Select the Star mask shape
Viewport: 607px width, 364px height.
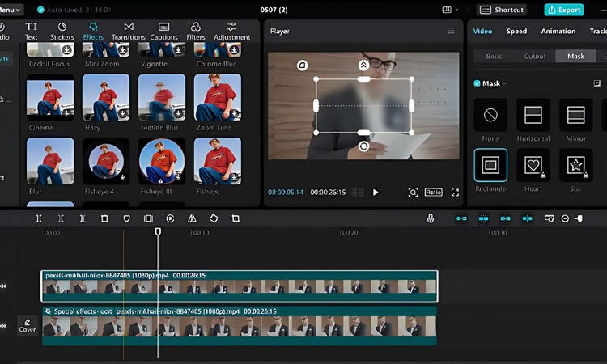[575, 165]
